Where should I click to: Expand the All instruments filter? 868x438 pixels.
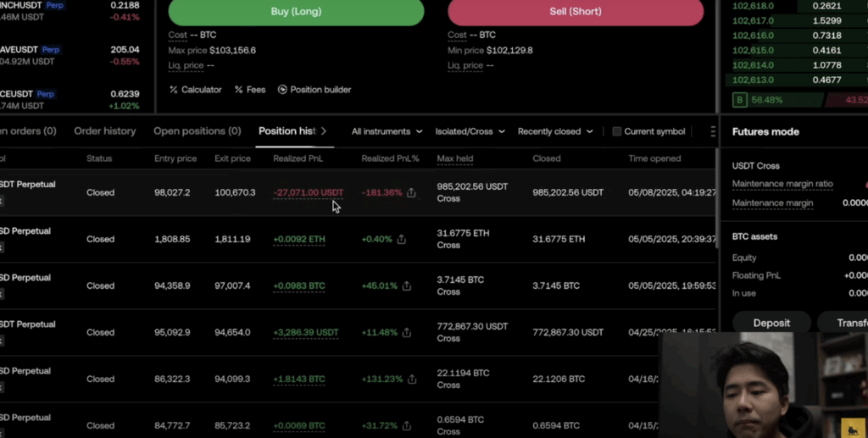(387, 131)
